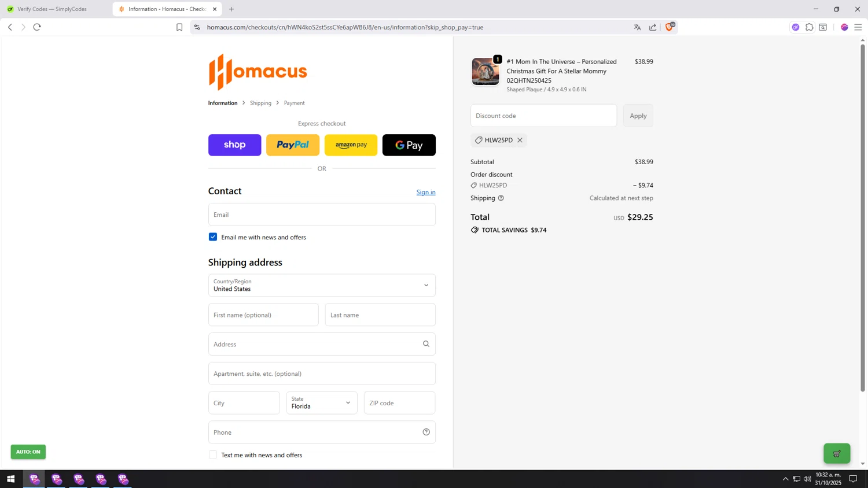Click the browser address bar URL
The width and height of the screenshot is (868, 488).
coord(345,27)
